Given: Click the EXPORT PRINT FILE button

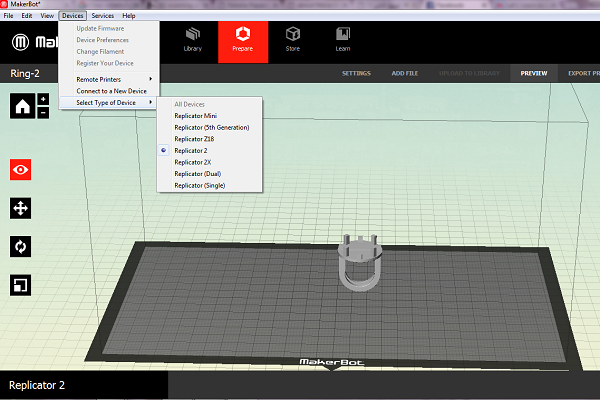Looking at the screenshot, I should click(x=584, y=73).
